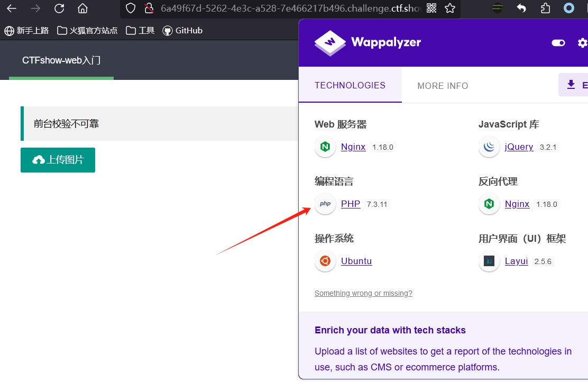Click the blue circle toolbar icon
This screenshot has width=588, height=390.
pyautogui.click(x=569, y=8)
